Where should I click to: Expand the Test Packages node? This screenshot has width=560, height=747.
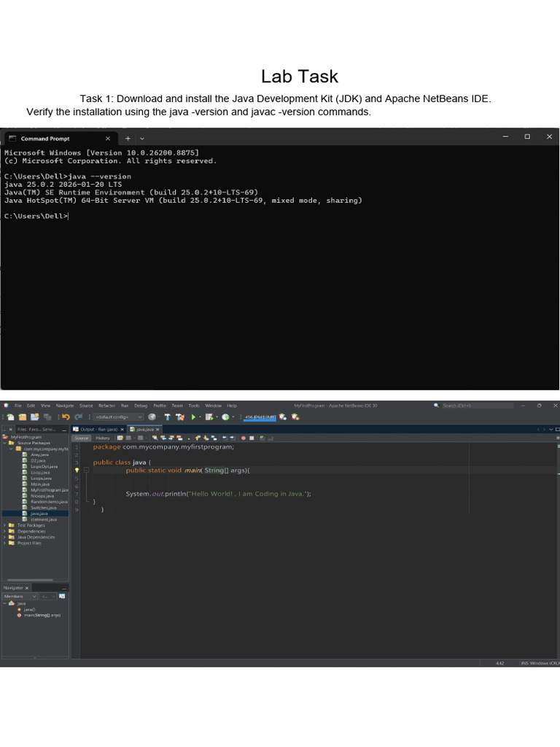[5, 525]
